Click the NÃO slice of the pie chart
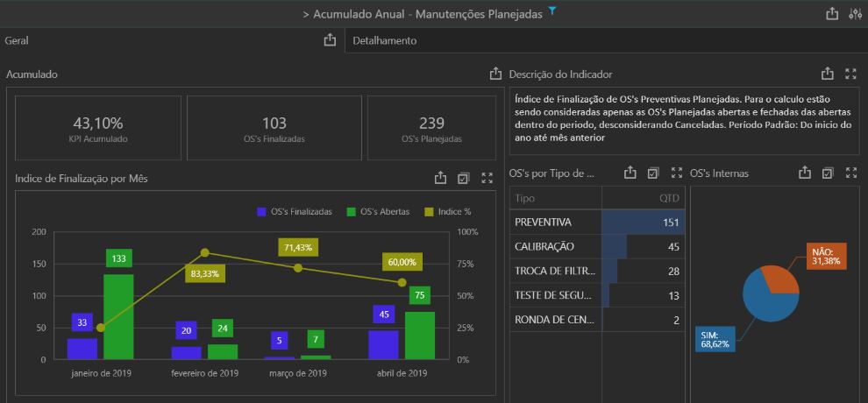The height and width of the screenshot is (403, 868). point(780,279)
